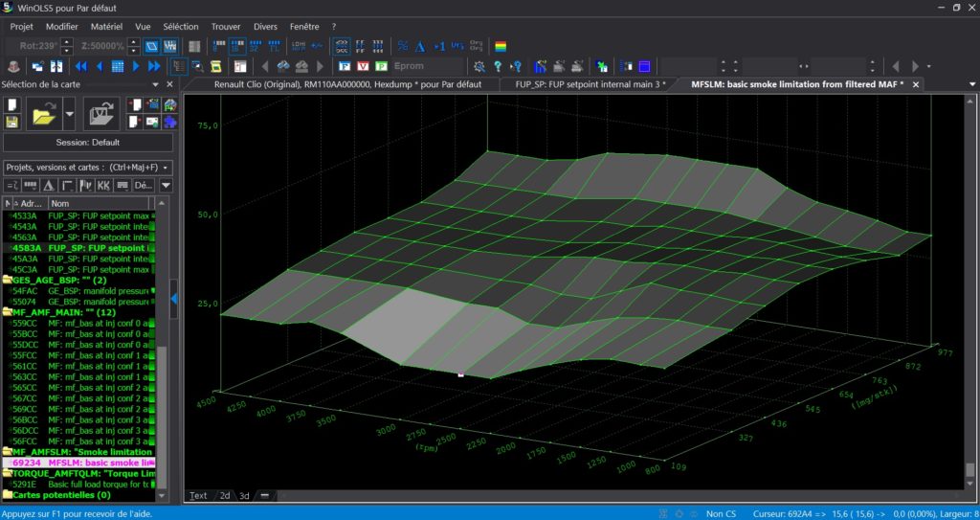This screenshot has width=980, height=520.
Task: Click the yellow open-folder project icon
Action: coord(44,115)
